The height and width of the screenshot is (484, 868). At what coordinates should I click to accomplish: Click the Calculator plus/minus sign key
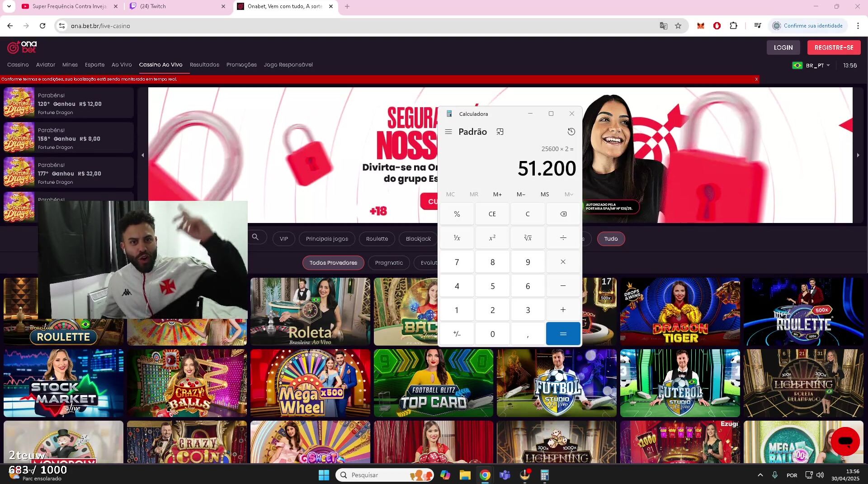point(457,334)
